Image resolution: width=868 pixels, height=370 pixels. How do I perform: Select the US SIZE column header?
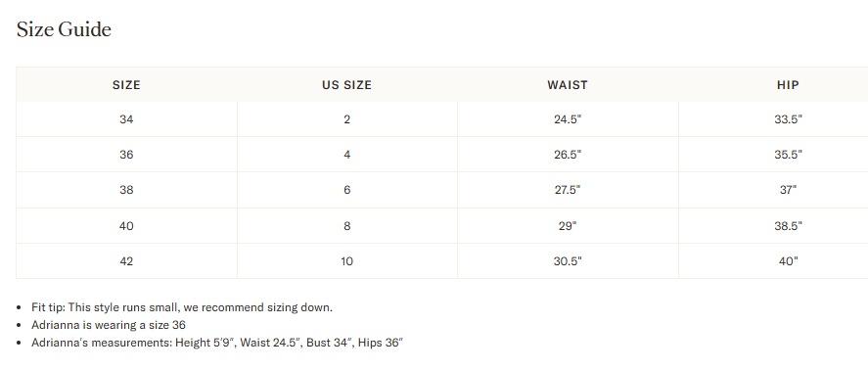tap(346, 85)
